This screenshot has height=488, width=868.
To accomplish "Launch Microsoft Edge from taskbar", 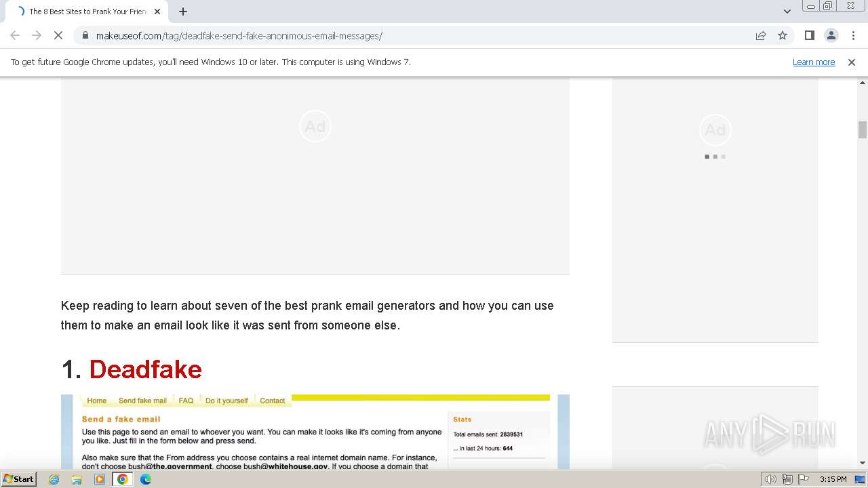I will 146,479.
